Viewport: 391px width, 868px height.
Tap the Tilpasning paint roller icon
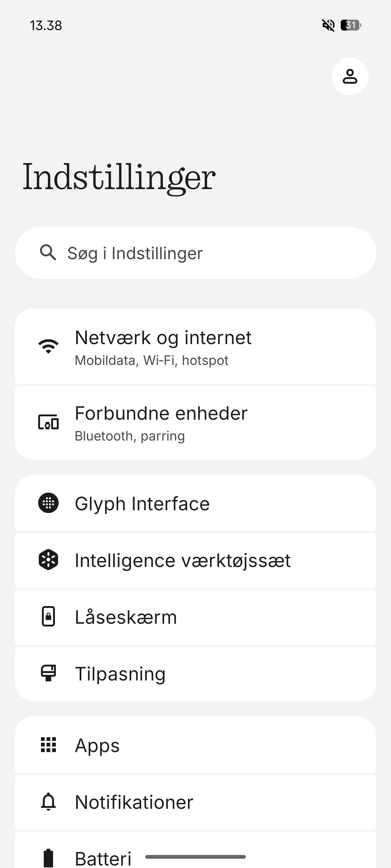click(x=48, y=673)
